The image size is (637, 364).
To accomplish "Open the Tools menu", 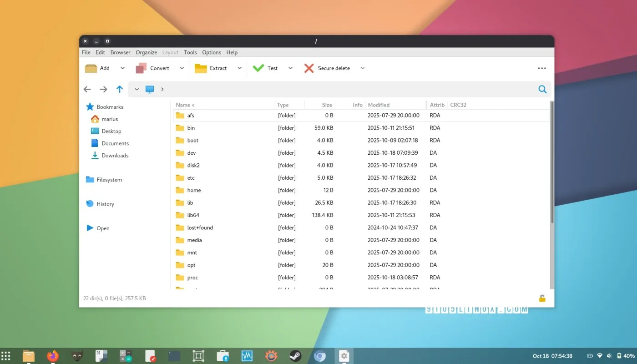I will coord(190,52).
